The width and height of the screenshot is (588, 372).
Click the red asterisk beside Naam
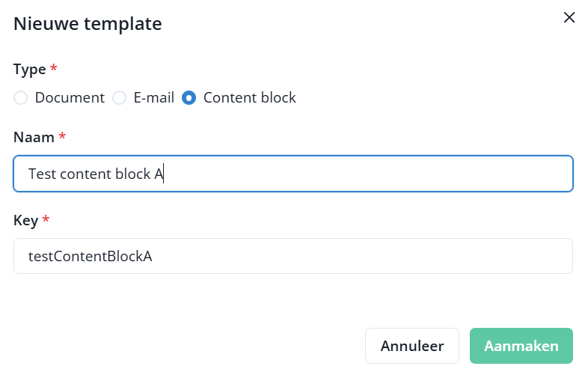(x=62, y=136)
